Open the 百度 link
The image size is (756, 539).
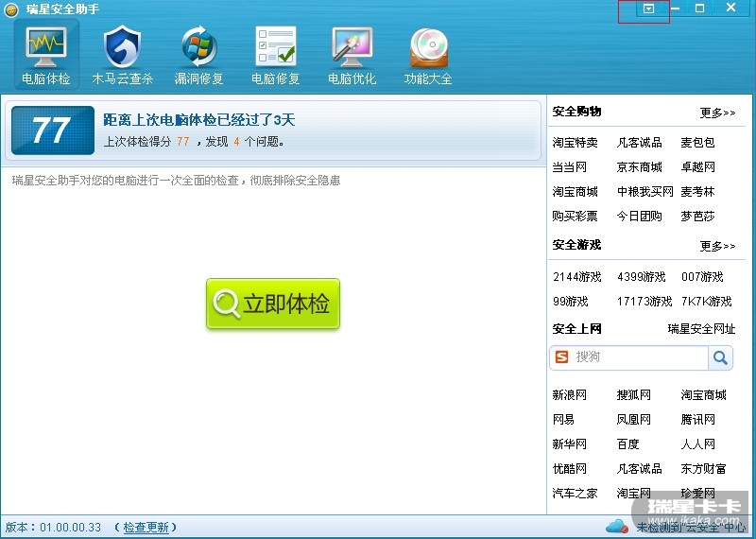point(627,444)
